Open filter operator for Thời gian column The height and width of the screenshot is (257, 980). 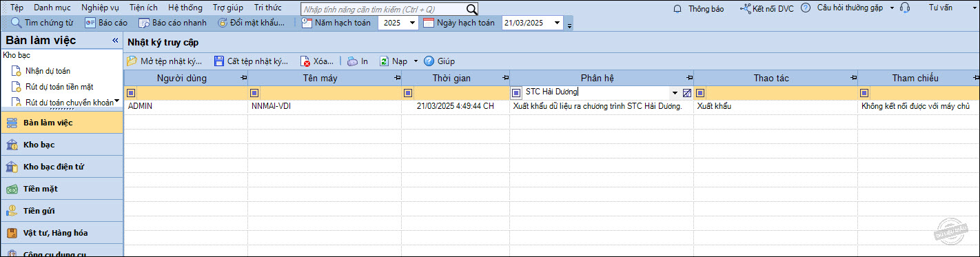click(x=408, y=93)
